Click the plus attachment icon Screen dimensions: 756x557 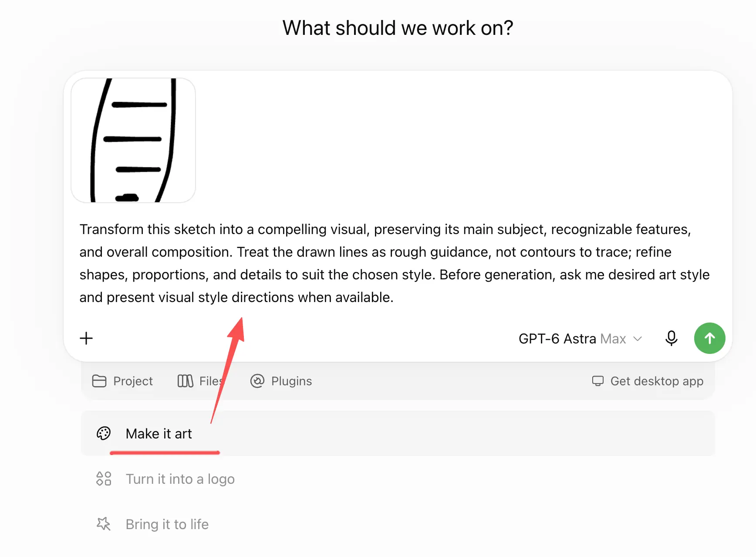point(86,338)
